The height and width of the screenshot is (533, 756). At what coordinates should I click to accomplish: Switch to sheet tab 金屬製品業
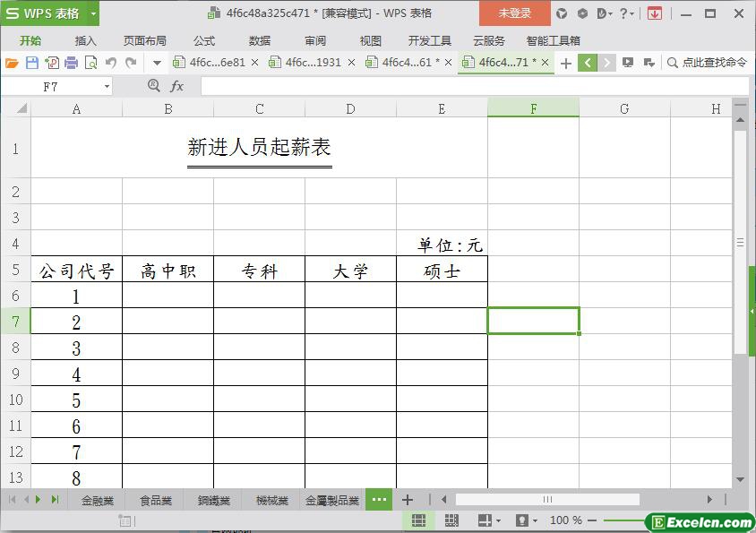[x=332, y=501]
